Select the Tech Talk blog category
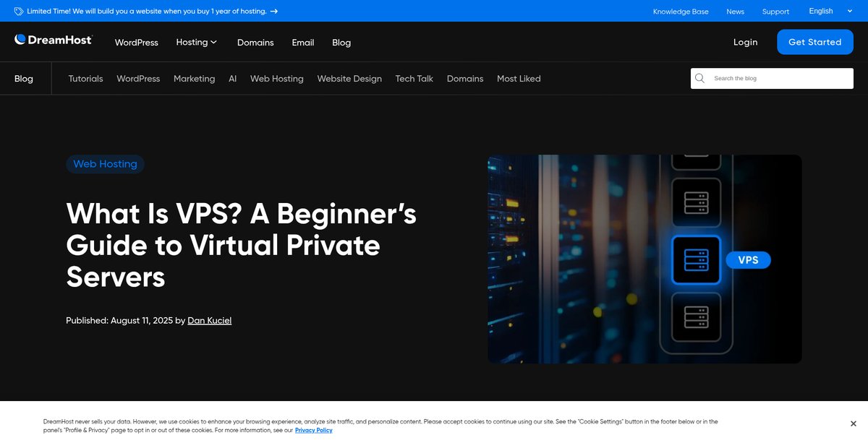The image size is (868, 448). [x=414, y=79]
